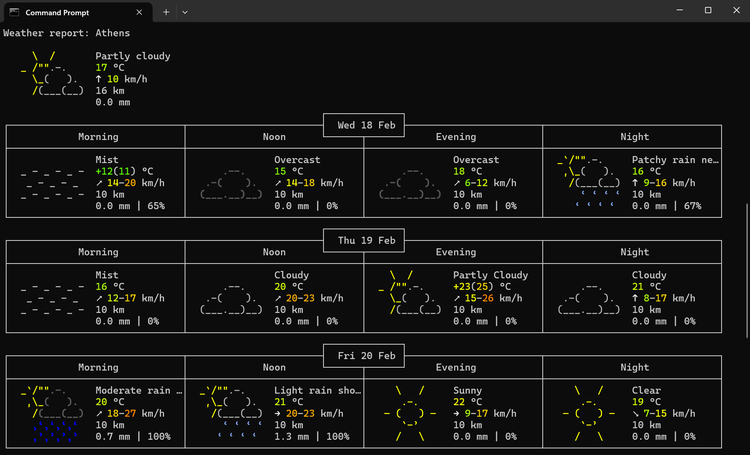Click the Weather report: Athens heading
This screenshot has height=455, width=750.
[66, 33]
